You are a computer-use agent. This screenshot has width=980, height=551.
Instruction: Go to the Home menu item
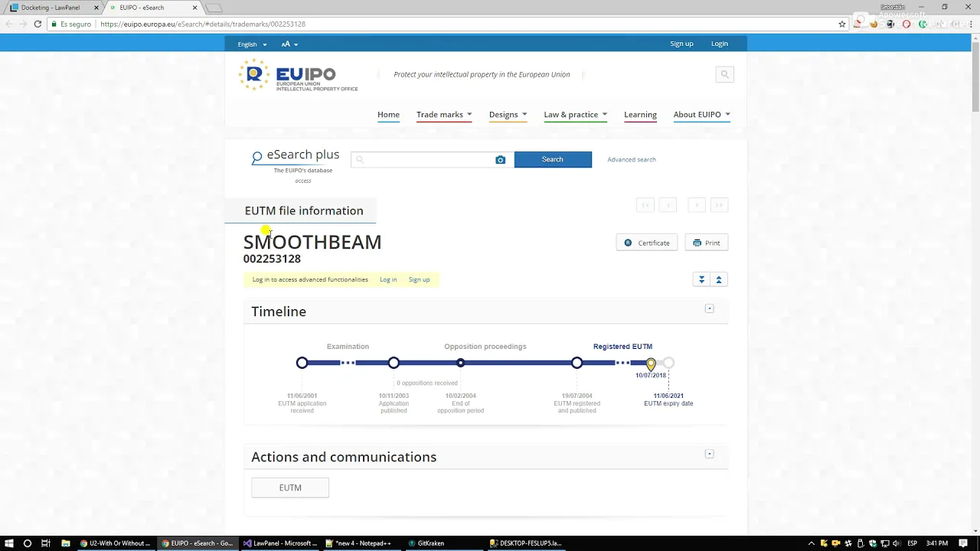pyautogui.click(x=388, y=115)
